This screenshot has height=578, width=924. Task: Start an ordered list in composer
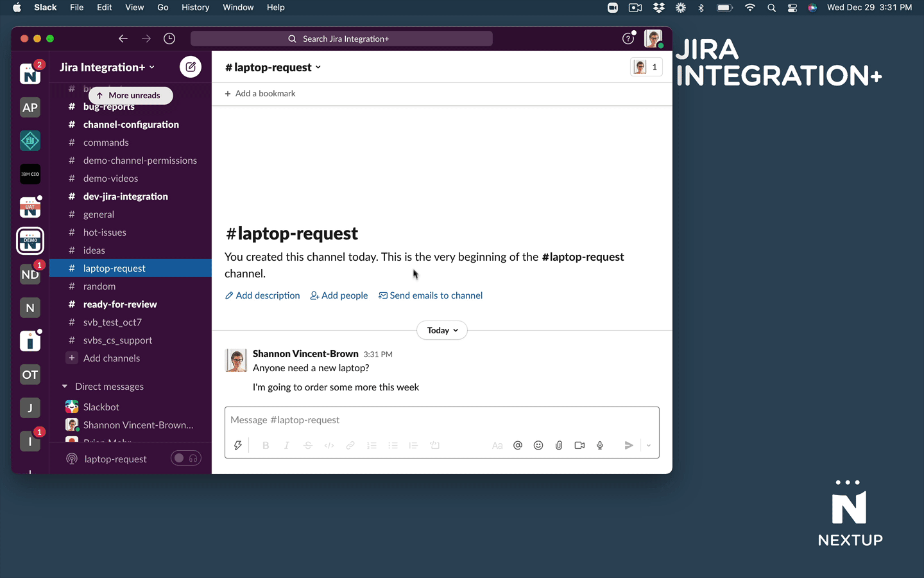pyautogui.click(x=372, y=445)
